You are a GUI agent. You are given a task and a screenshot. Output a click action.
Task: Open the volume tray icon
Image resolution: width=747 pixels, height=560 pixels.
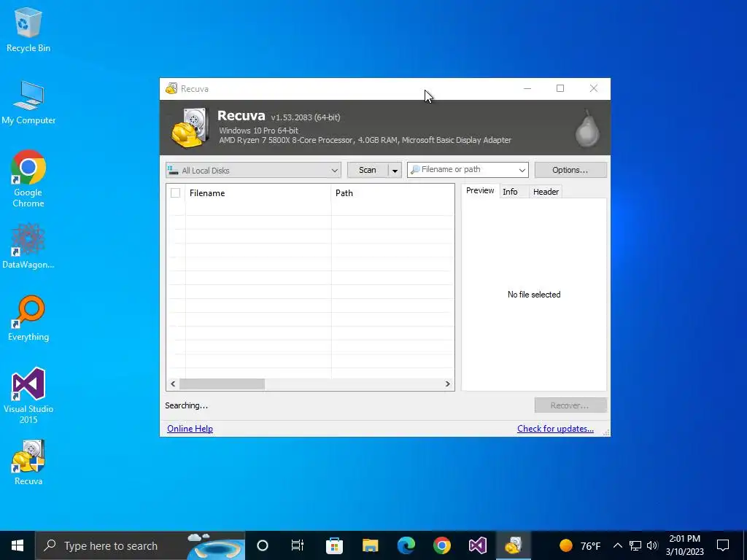tap(652, 545)
